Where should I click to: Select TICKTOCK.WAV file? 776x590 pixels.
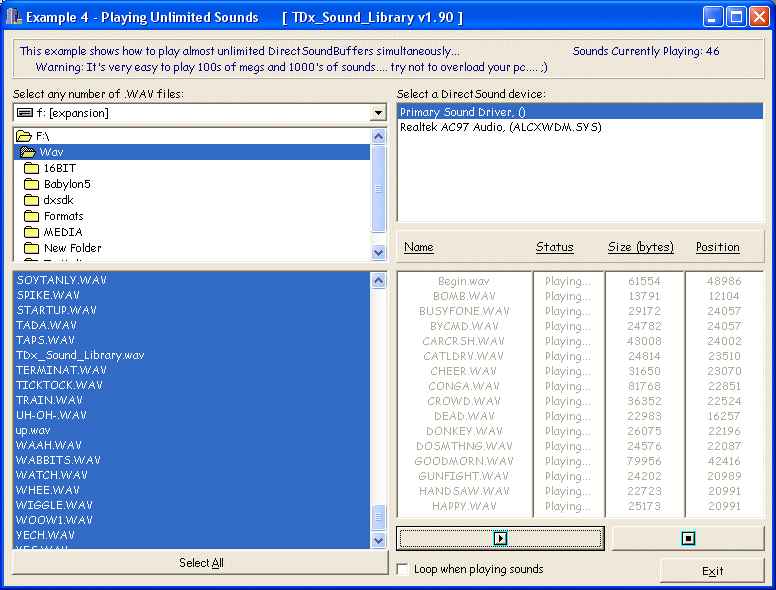click(192, 385)
